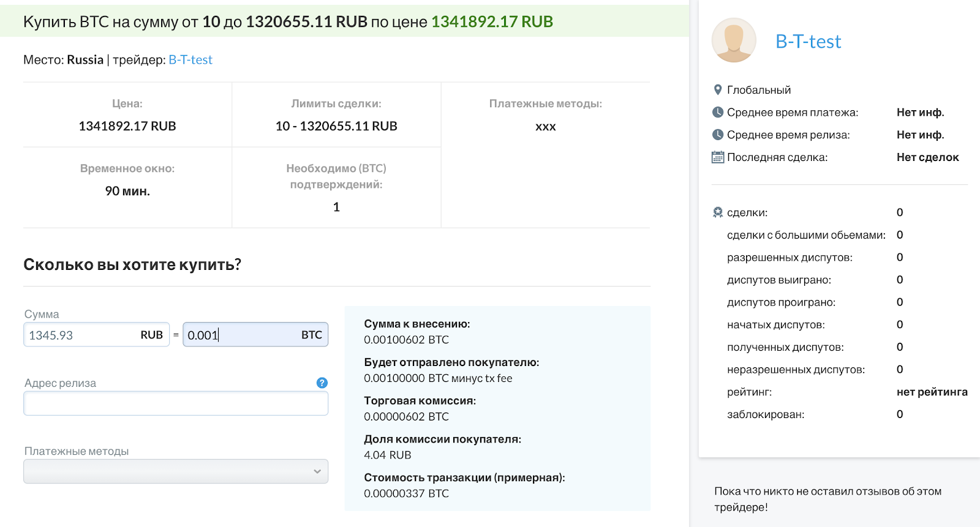Click the blue help question mark icon
Image resolution: width=980 pixels, height=527 pixels.
tap(322, 383)
